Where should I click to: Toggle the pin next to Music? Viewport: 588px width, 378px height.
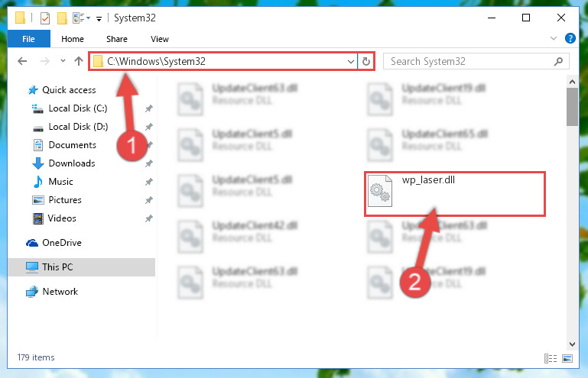tap(149, 182)
